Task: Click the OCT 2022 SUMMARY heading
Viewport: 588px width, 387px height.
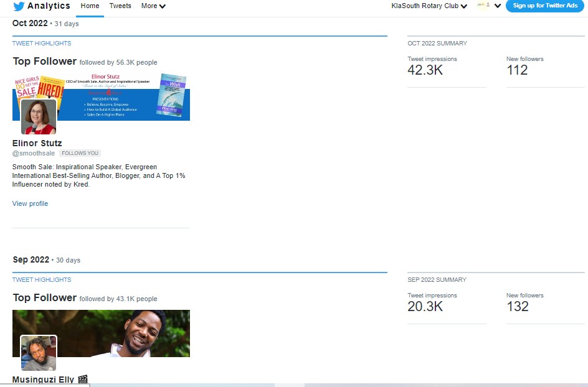Action: [437, 44]
